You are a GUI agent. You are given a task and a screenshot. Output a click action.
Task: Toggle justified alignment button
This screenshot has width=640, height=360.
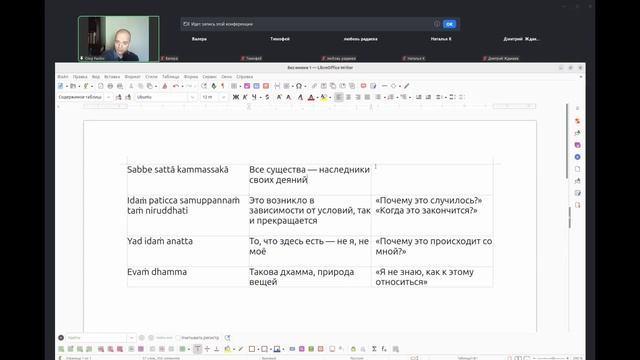click(367, 97)
